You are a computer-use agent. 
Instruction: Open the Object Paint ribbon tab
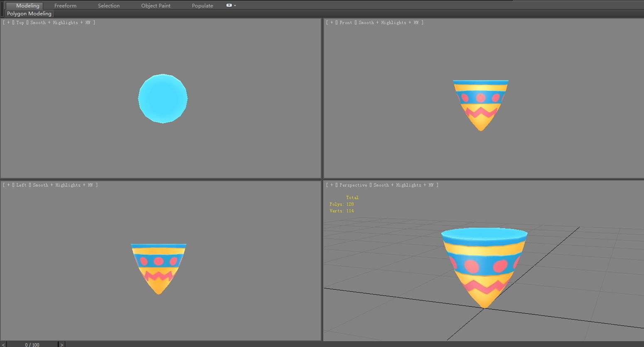pyautogui.click(x=156, y=5)
